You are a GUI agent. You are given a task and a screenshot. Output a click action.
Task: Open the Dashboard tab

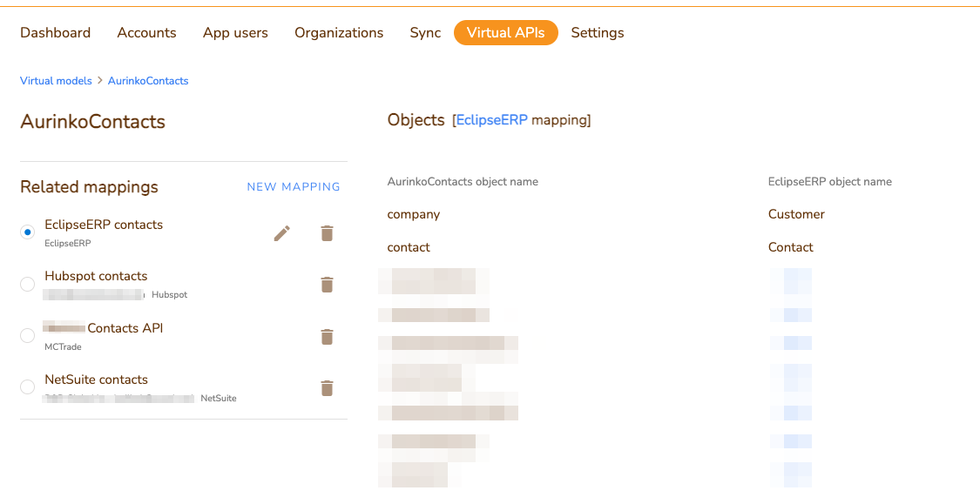coord(56,32)
